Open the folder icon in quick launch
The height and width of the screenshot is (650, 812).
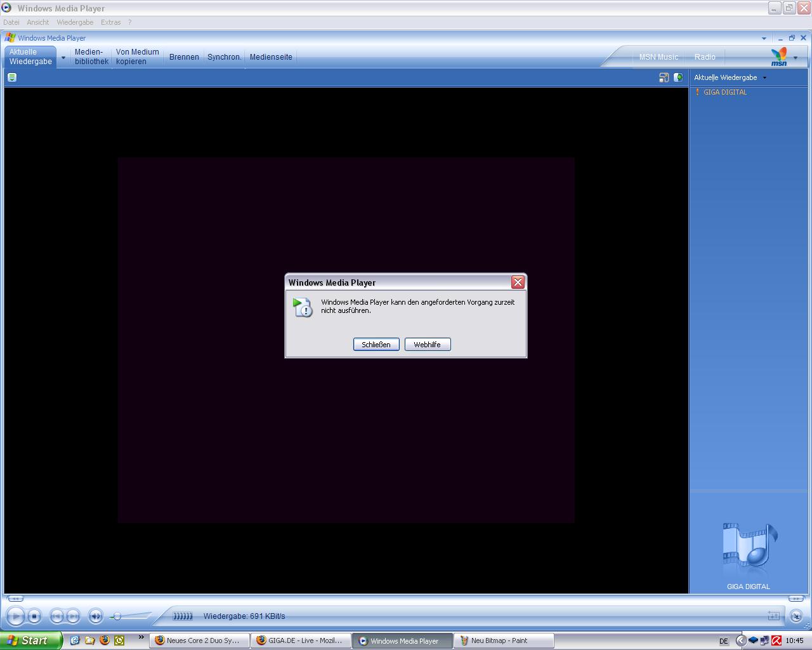[89, 640]
